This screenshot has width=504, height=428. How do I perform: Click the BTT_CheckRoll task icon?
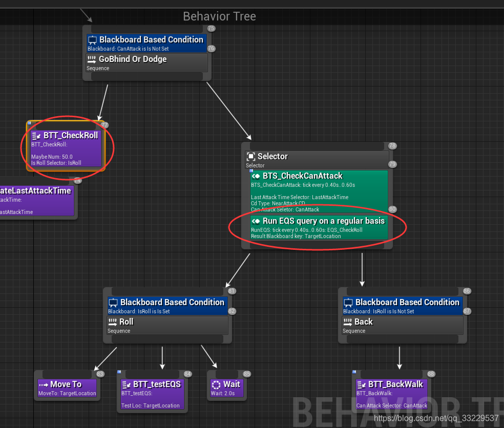[x=36, y=136]
